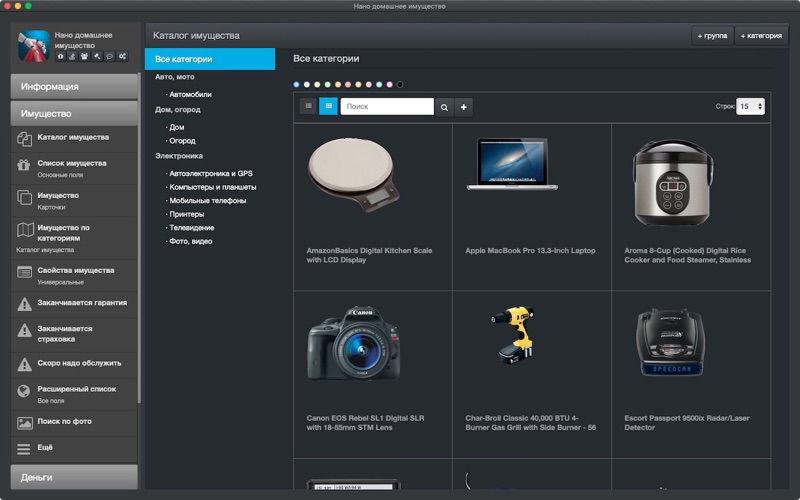
Task: Click the hammer tools icon in header
Action: tap(97, 57)
